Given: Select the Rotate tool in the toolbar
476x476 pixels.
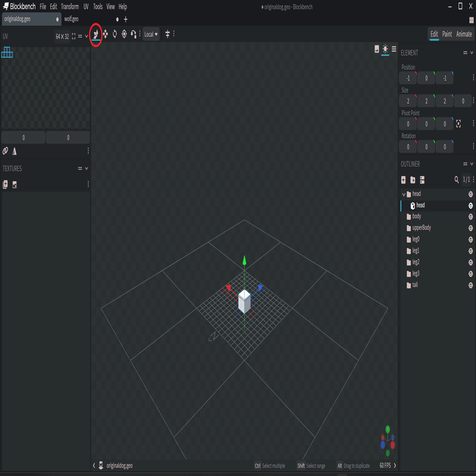Looking at the screenshot, I should point(115,34).
